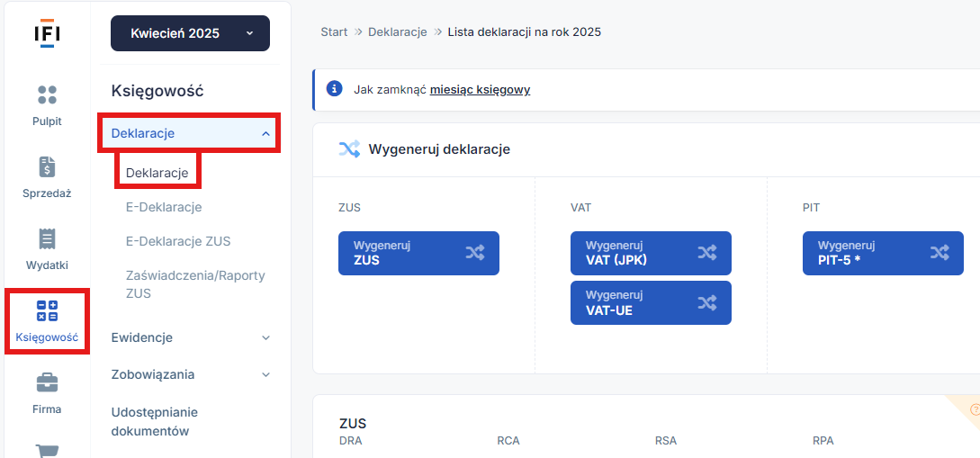
Task: Go to Deklaracje breadcrumb
Action: 398,31
